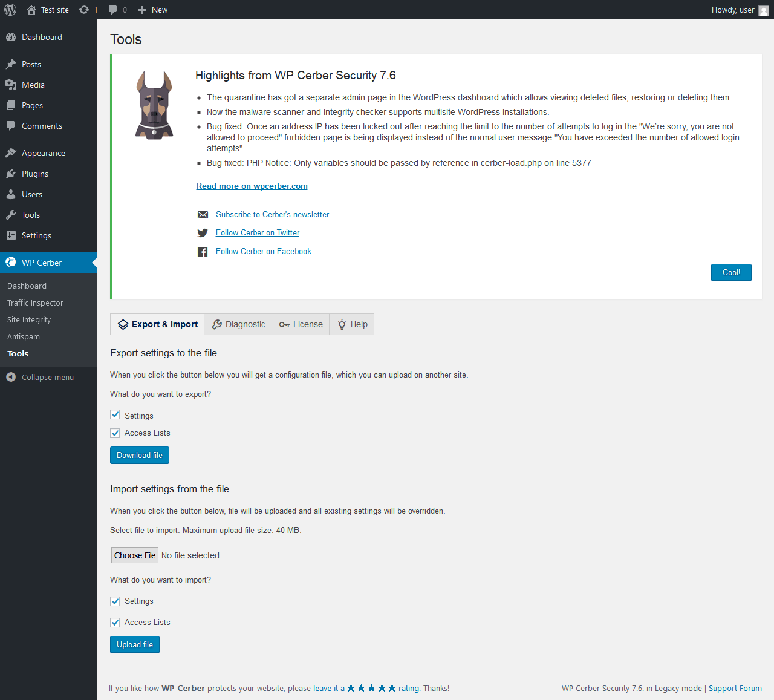
Task: Click the Users person icon
Action: (x=11, y=194)
